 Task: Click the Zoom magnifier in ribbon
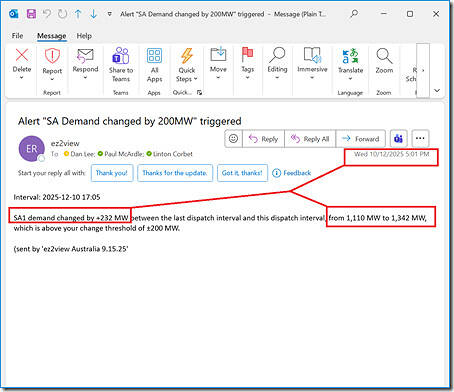point(384,56)
